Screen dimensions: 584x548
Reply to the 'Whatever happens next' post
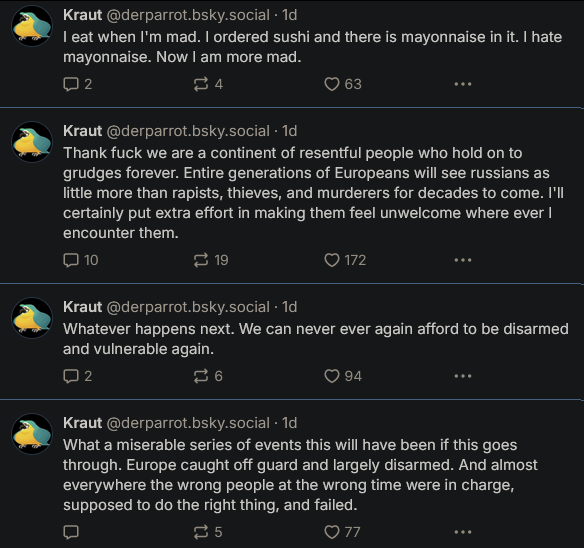point(77,376)
